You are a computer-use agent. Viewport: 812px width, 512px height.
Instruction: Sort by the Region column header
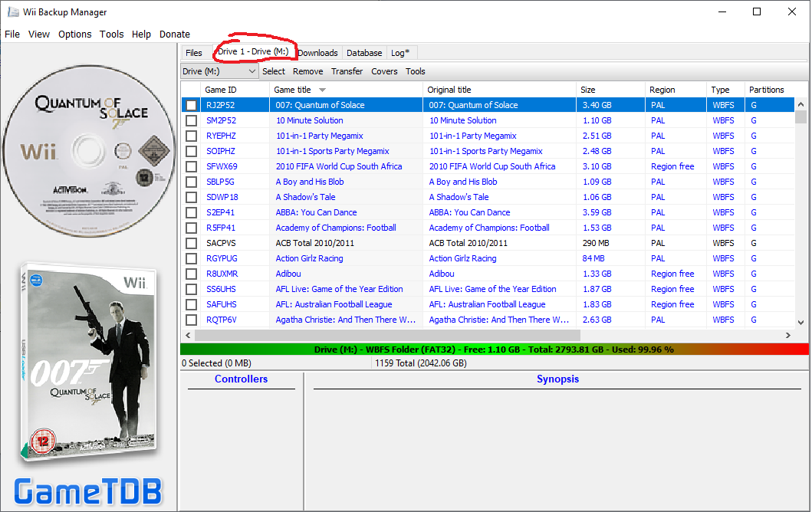tap(676, 90)
